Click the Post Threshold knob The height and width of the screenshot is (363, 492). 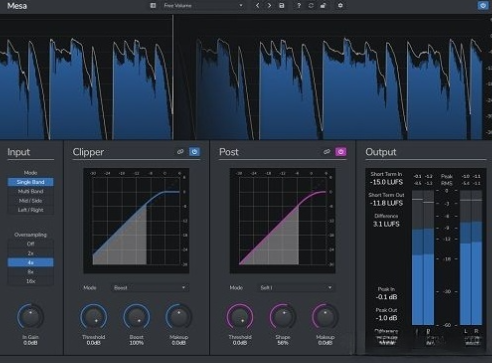tap(240, 316)
